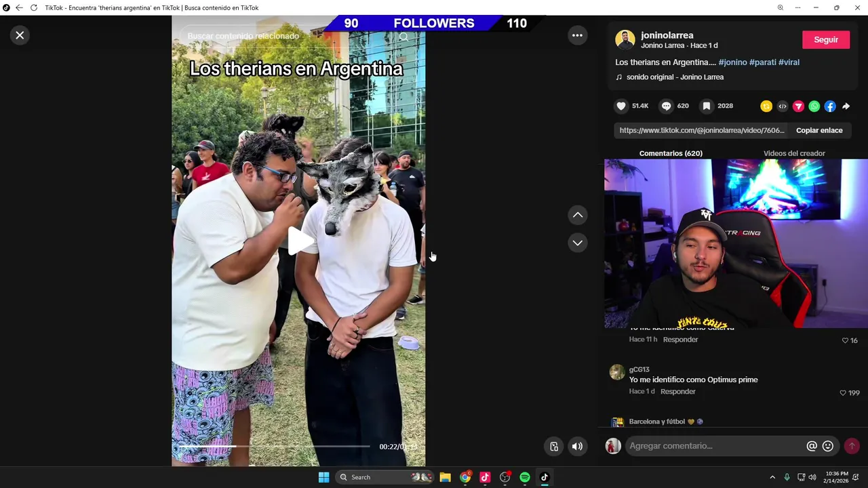Open Google Chrome from taskbar

(x=465, y=477)
